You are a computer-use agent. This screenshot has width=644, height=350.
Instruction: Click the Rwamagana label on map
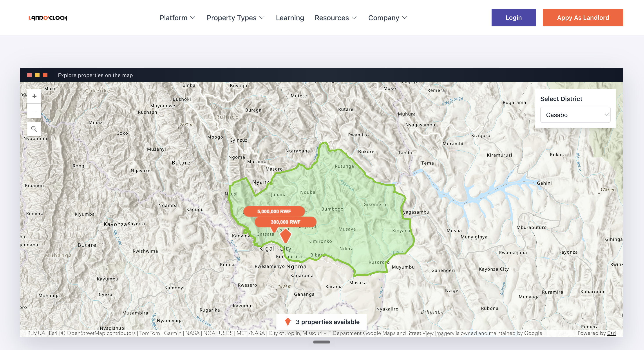[513, 253]
